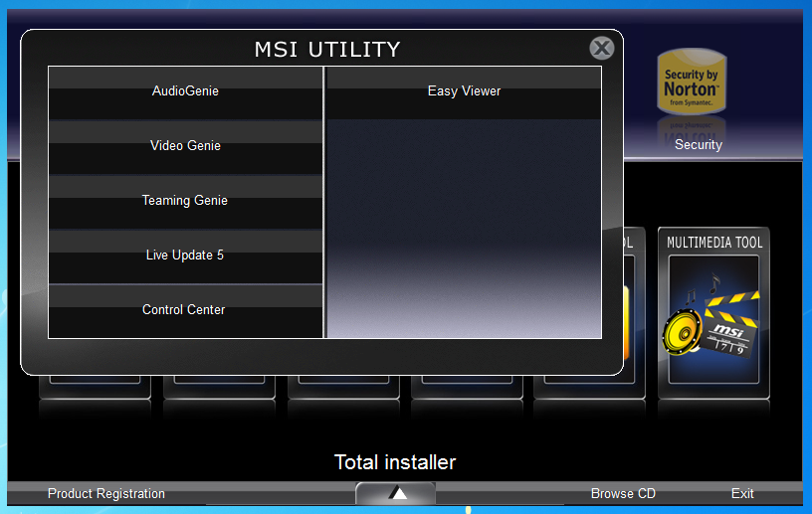Screen dimensions: 812x514
Task: Click the Total installer caption
Action: [x=395, y=461]
